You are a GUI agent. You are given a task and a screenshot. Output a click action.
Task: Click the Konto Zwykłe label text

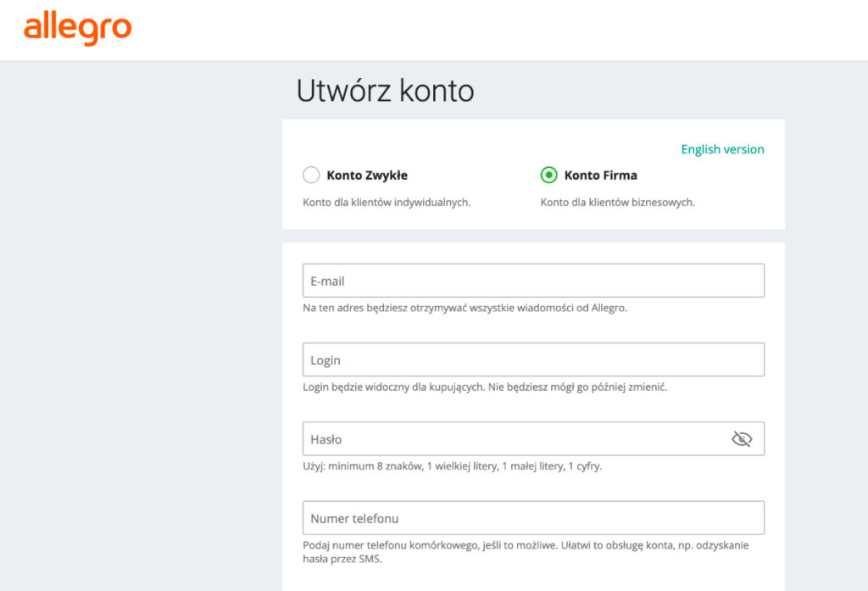(367, 175)
